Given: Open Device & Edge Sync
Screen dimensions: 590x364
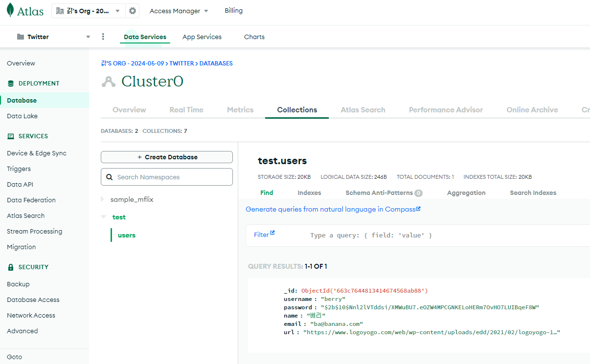Looking at the screenshot, I should click(37, 153).
